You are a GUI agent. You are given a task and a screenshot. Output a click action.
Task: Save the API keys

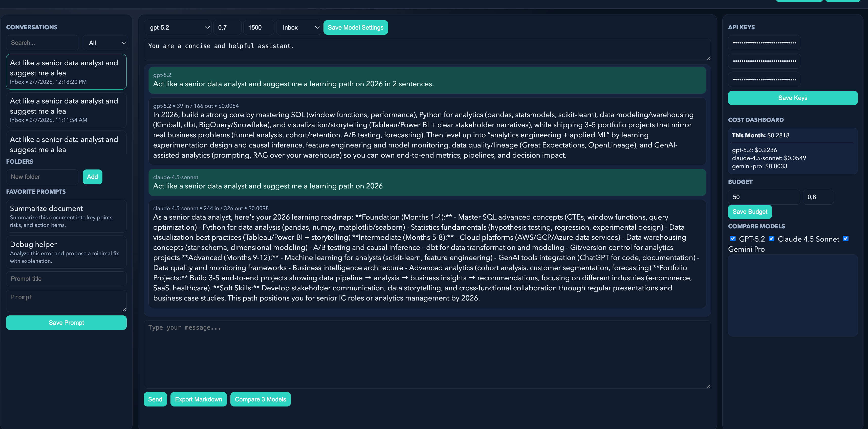[792, 98]
